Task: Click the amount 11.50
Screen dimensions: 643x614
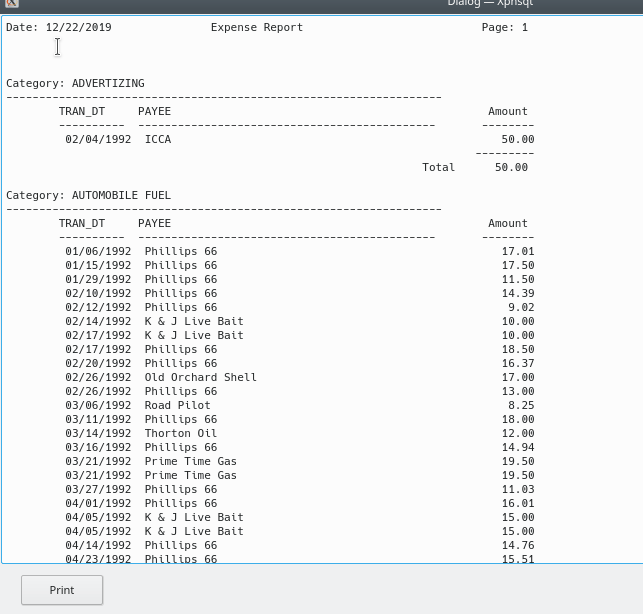Action: tap(518, 279)
